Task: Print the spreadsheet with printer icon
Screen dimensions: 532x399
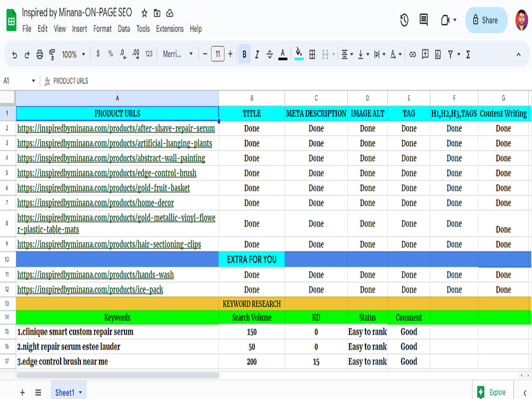Action: (40, 54)
